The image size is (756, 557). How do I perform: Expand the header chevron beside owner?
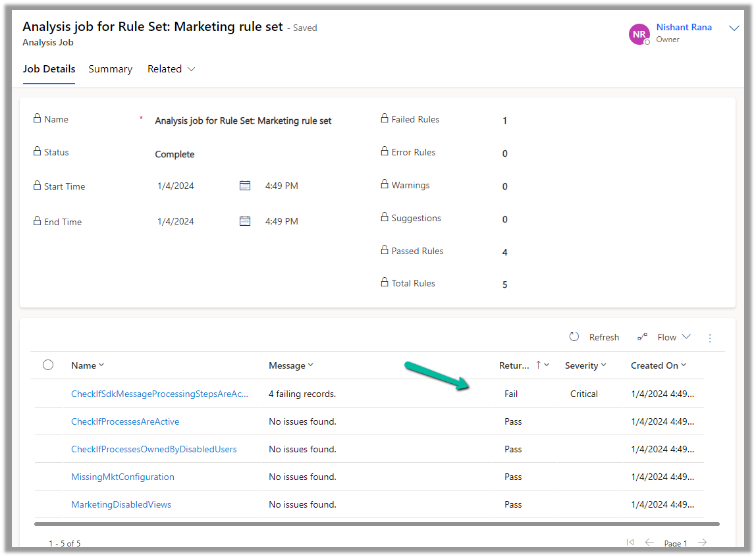coord(734,28)
